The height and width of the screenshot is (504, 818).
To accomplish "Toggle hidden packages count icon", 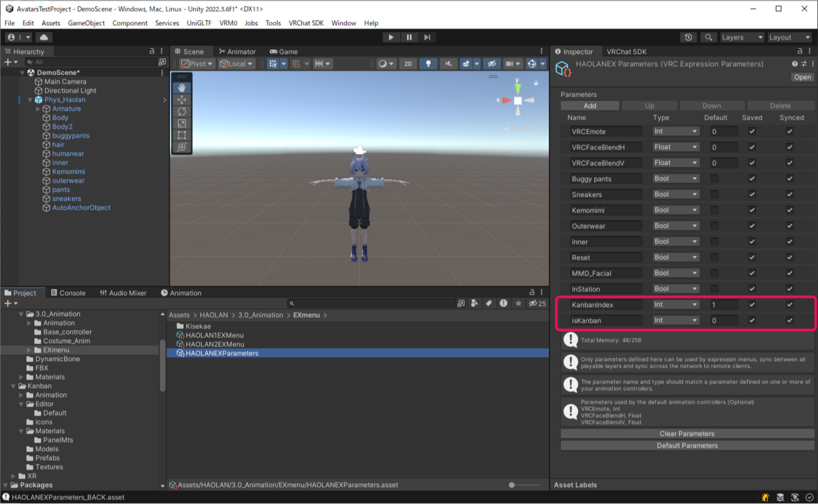I will pyautogui.click(x=538, y=303).
